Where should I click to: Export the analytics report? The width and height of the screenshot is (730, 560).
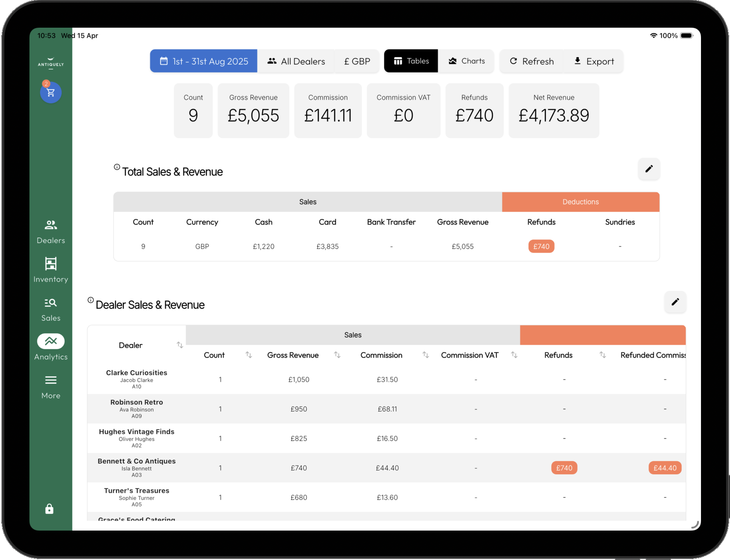click(594, 61)
